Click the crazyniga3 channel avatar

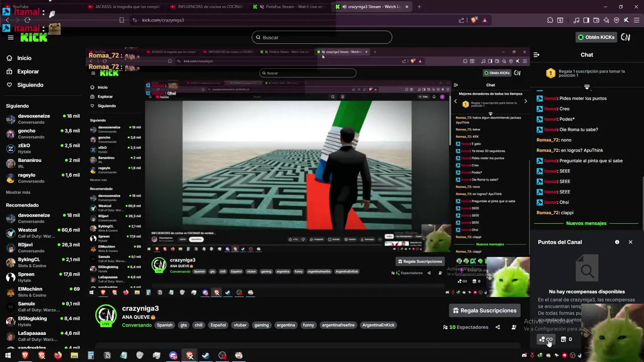tap(106, 315)
